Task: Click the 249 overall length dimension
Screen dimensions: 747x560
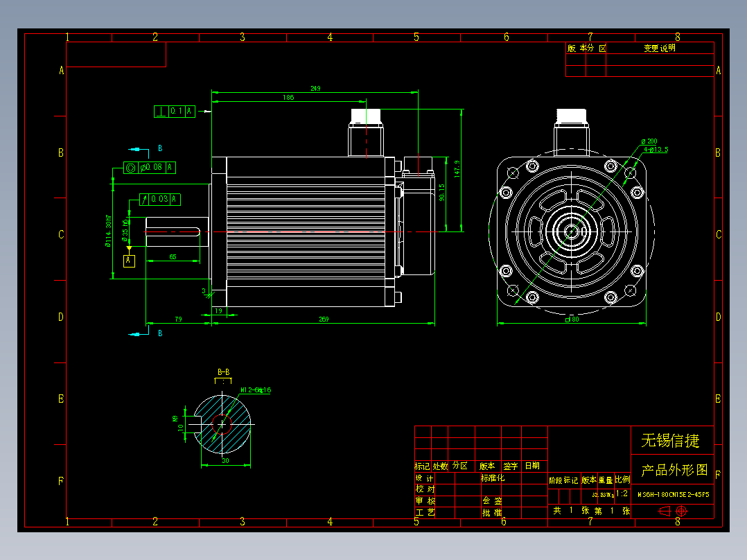Action: pyautogui.click(x=315, y=88)
